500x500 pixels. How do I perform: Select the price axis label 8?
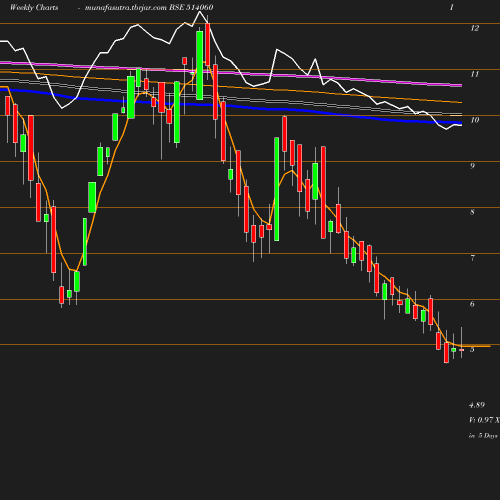[472, 212]
